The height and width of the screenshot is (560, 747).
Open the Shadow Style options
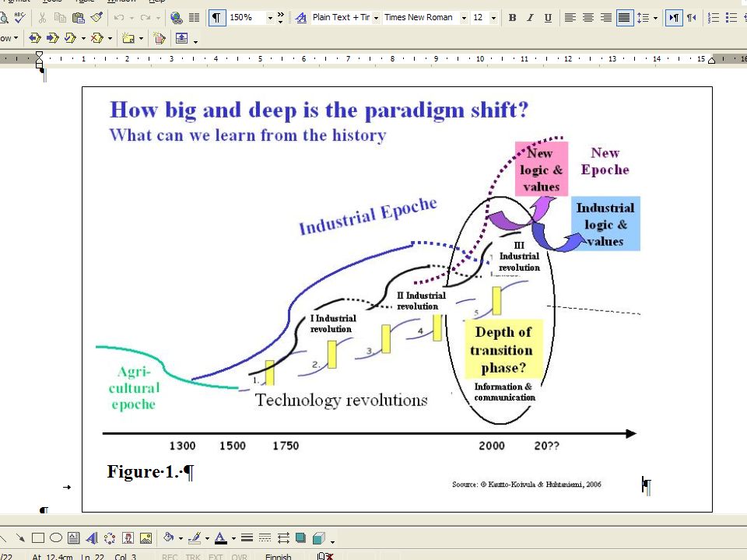pos(300,538)
